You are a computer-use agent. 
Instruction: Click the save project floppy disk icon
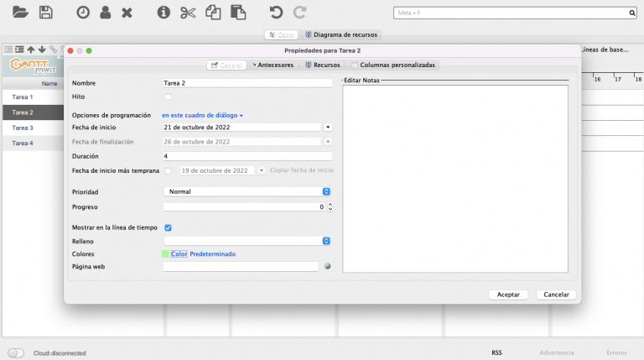click(46, 13)
